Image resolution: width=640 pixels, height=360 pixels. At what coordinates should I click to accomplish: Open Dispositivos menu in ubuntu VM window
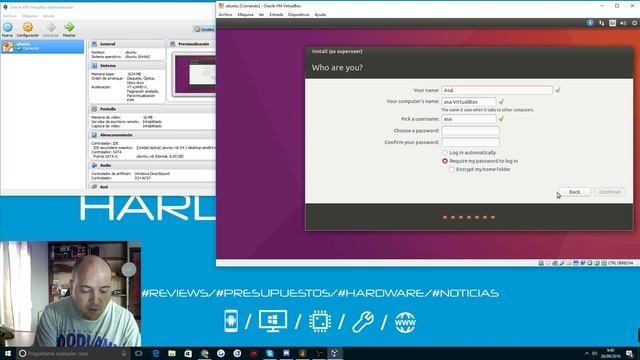pyautogui.click(x=299, y=15)
